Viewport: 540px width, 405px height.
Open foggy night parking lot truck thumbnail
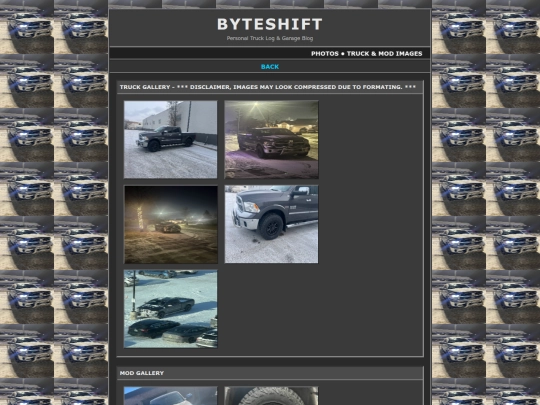coord(171,224)
